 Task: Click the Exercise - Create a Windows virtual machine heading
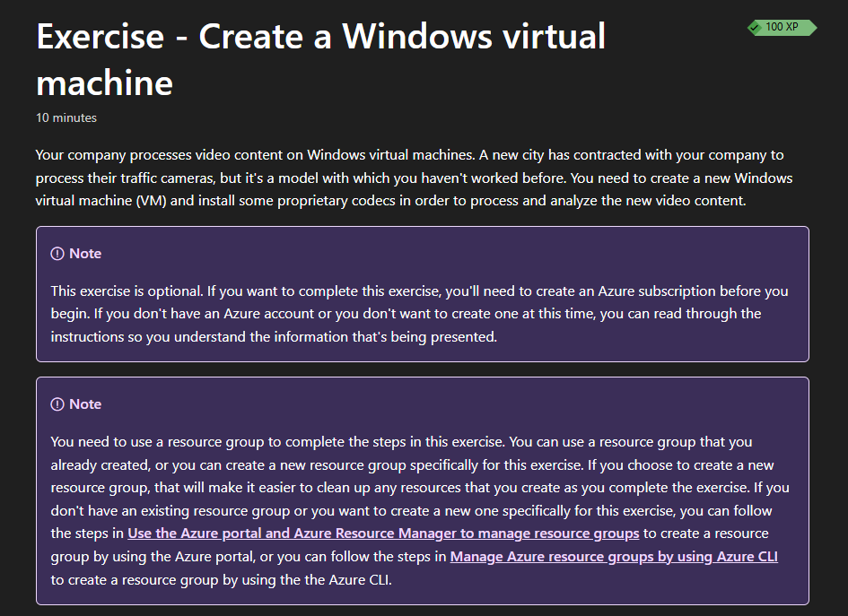coord(320,59)
